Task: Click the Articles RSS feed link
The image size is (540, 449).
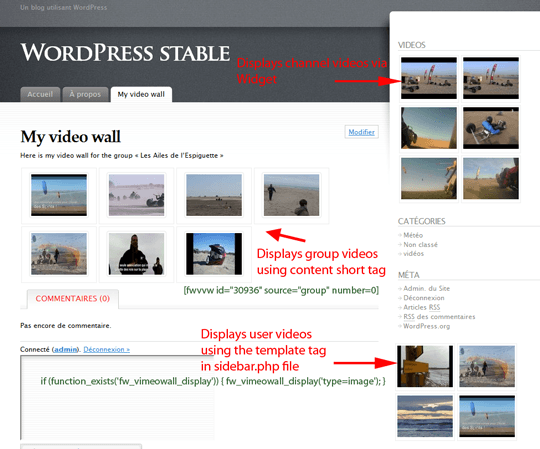Action: [422, 307]
